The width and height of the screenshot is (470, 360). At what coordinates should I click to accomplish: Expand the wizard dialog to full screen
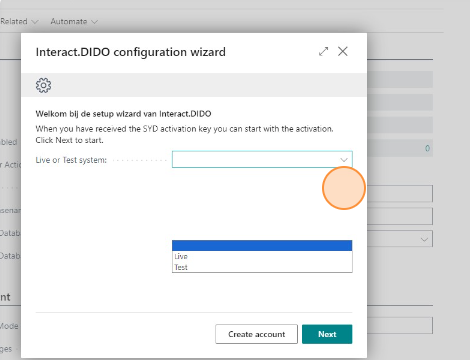click(x=323, y=51)
